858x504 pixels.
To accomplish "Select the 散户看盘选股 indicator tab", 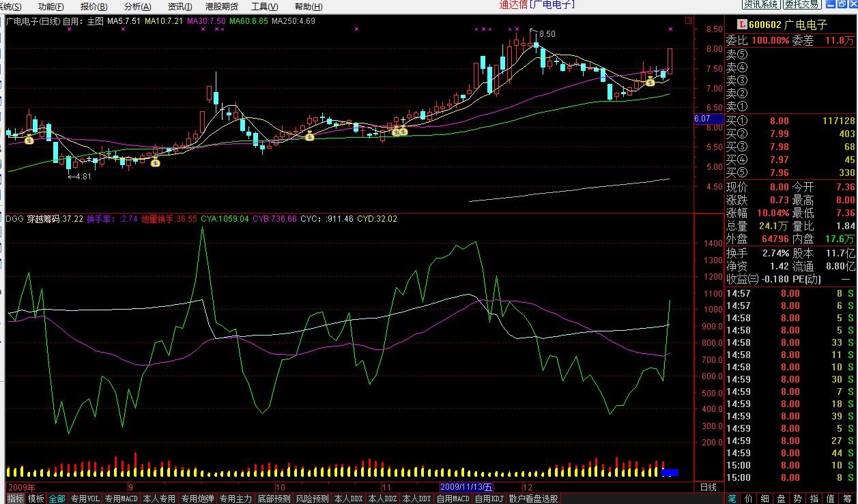I will pyautogui.click(x=533, y=499).
